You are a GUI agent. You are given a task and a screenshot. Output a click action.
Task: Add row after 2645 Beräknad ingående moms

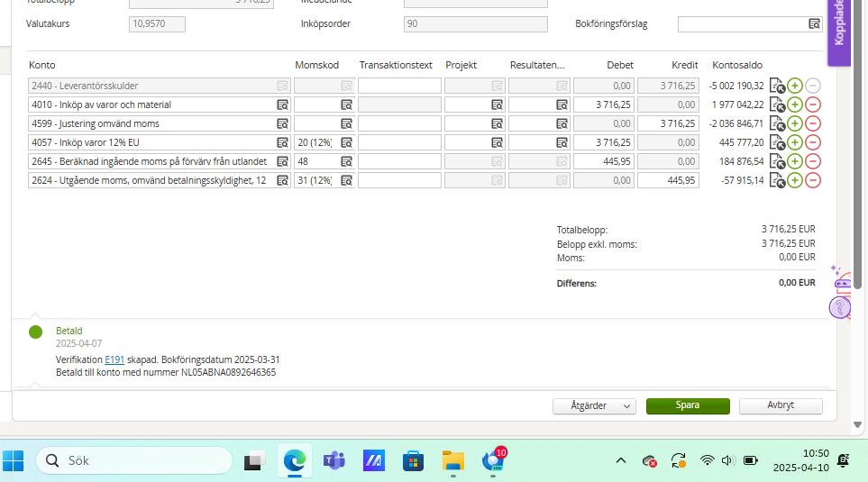coord(795,161)
